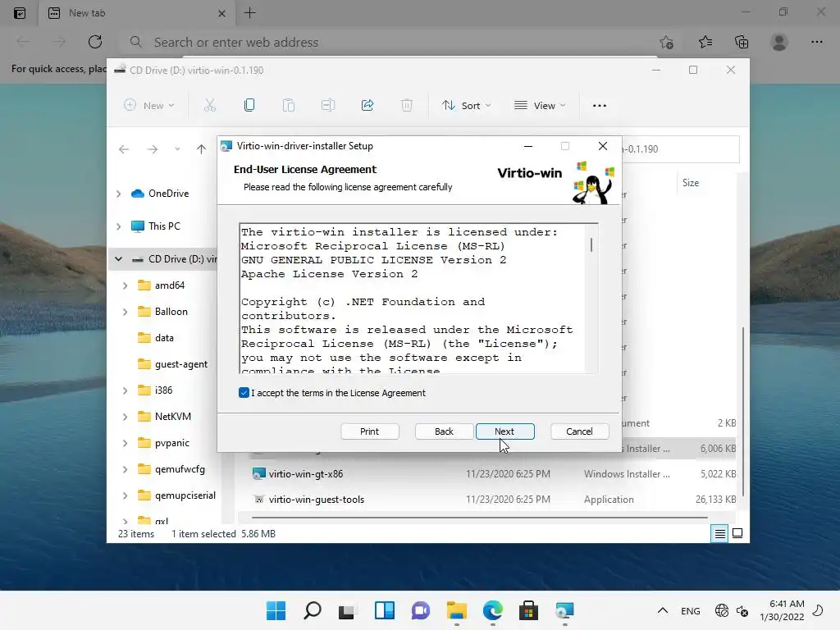Click the Copy icon in Explorer toolbar

tap(249, 106)
